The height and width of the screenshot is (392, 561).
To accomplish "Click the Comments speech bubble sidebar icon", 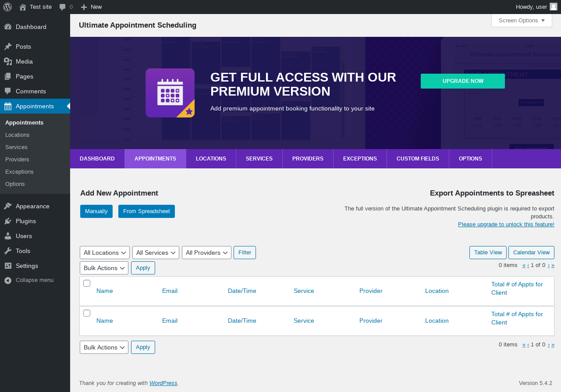I will click(8, 91).
